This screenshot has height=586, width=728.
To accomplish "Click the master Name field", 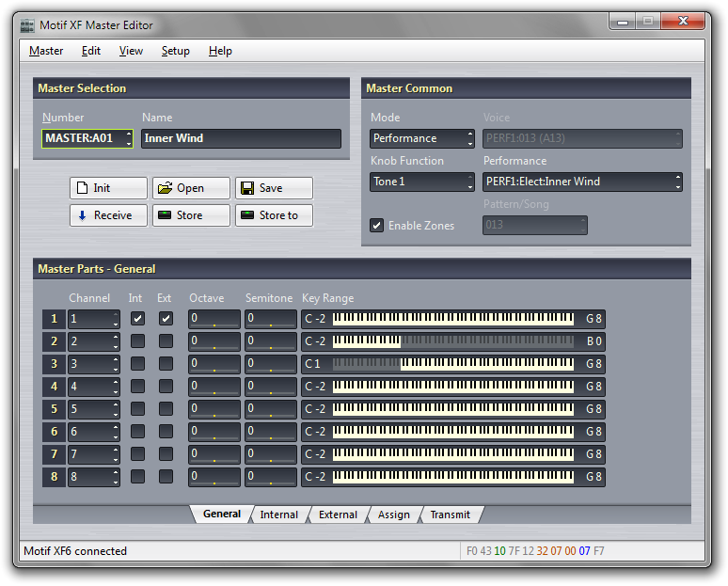I will pos(241,138).
